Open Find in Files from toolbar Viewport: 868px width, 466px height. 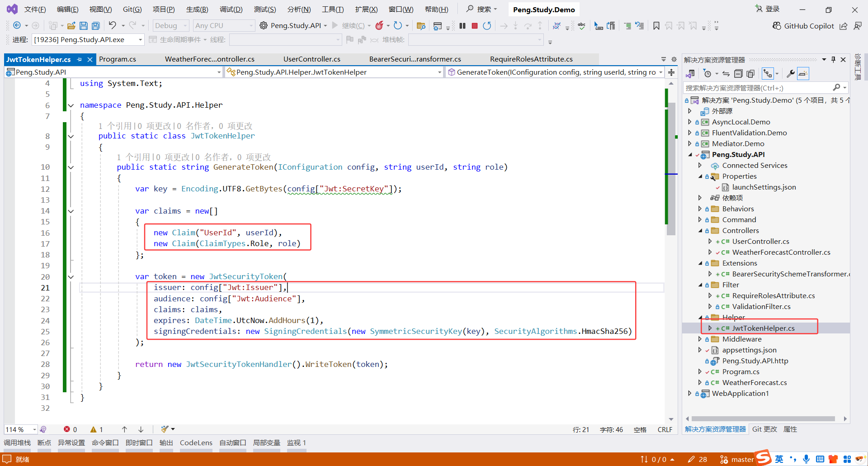421,26
